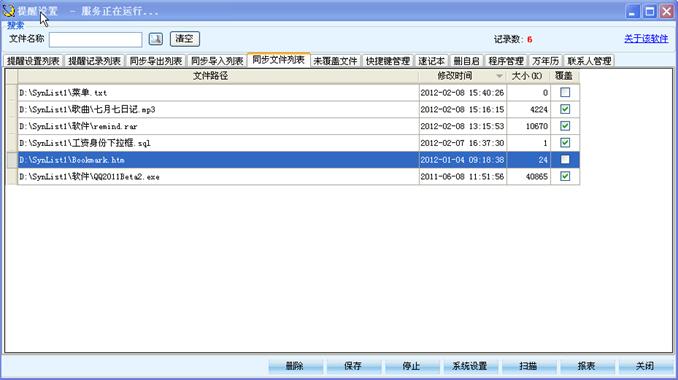The width and height of the screenshot is (678, 380).
Task: Select the 同步文件列表 tab
Action: point(278,60)
